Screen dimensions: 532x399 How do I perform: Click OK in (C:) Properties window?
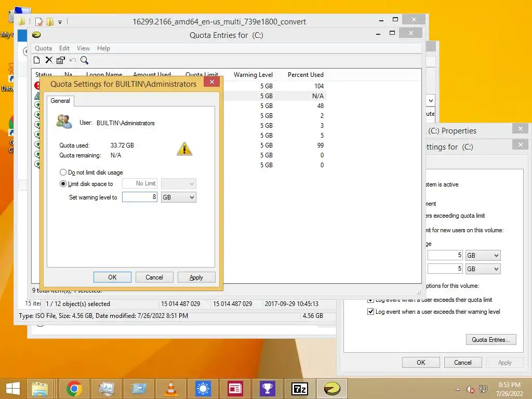(x=421, y=362)
